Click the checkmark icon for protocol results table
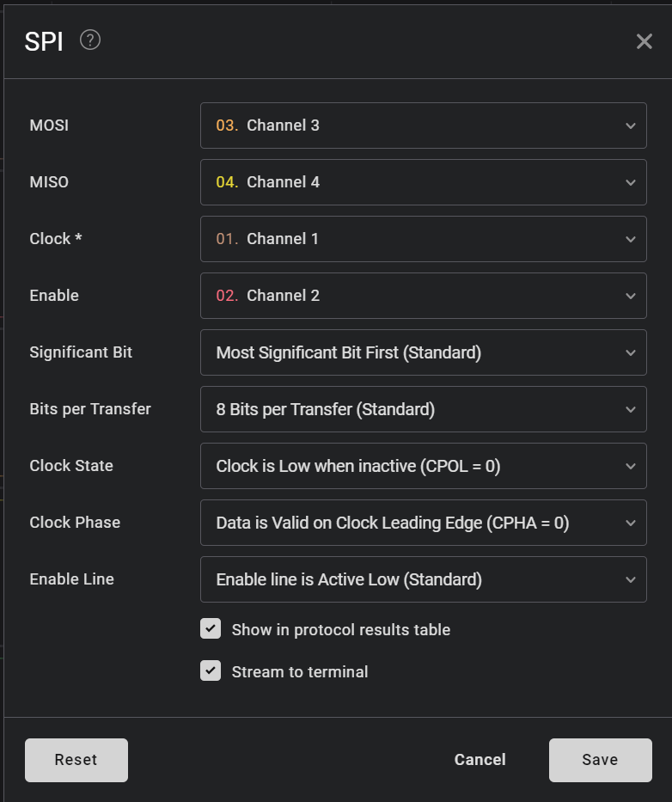Viewport: 672px width, 802px height. 211,629
